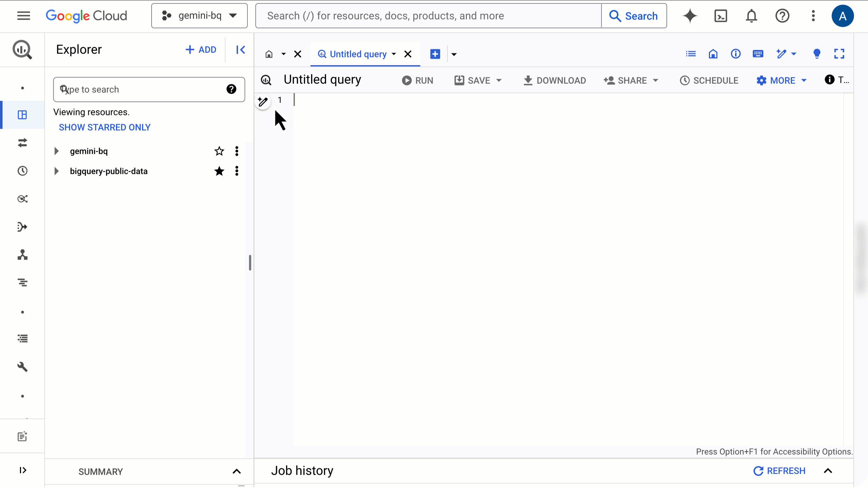Open actions menu for bigquery-public-data
This screenshot has height=488, width=868.
[237, 171]
